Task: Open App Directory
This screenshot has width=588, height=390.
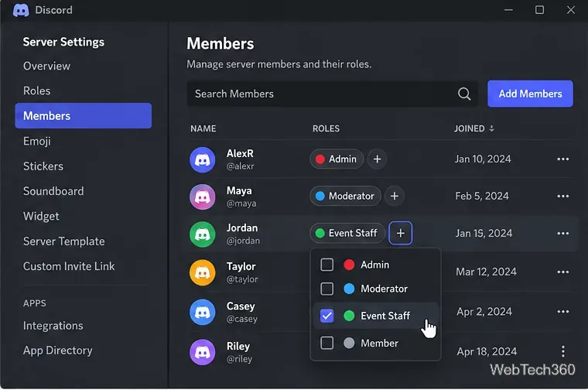Action: 57,351
